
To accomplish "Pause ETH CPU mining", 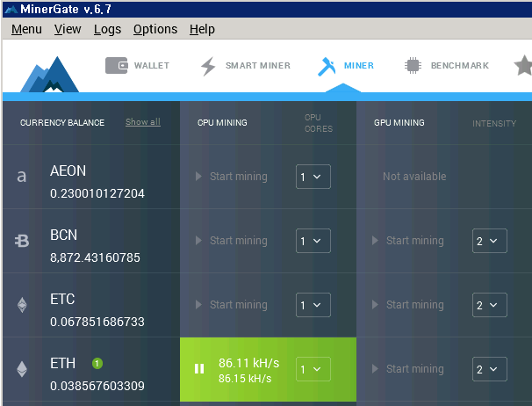I will 199,368.
